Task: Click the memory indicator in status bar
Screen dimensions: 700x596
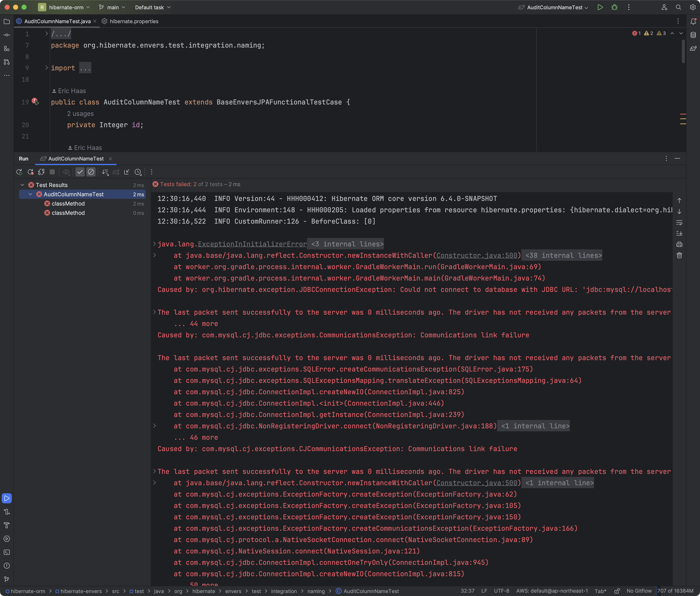Action: [675, 591]
